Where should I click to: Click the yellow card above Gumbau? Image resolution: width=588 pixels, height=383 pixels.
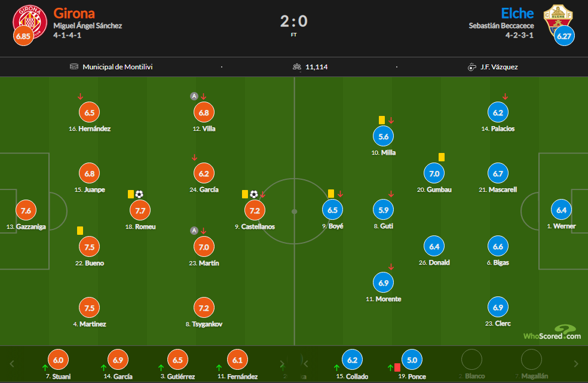click(x=442, y=157)
